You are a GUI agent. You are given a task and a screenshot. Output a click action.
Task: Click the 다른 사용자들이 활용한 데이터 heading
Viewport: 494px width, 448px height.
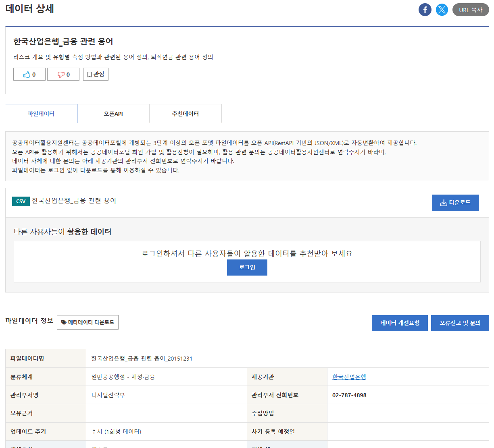[63, 232]
